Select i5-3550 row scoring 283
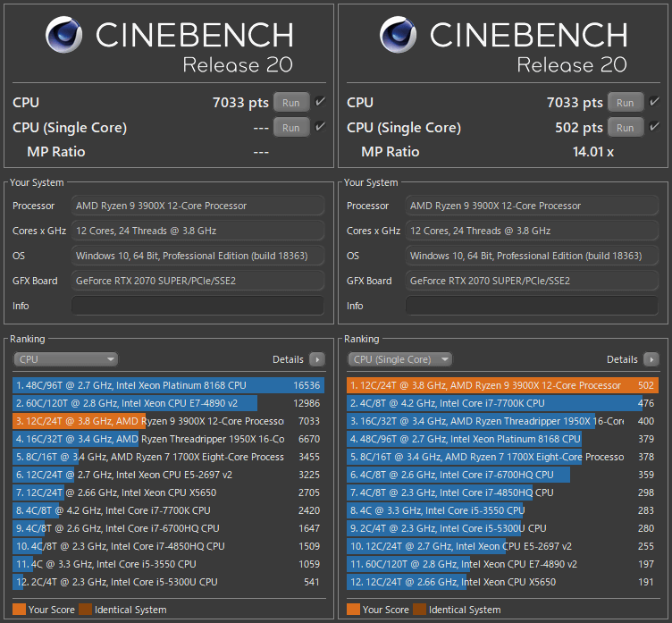The image size is (672, 623). pos(503,510)
